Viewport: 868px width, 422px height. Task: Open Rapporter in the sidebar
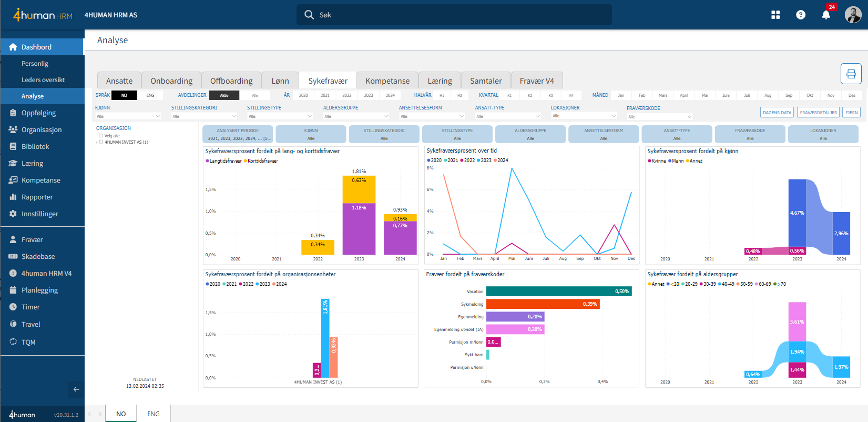pyautogui.click(x=37, y=197)
